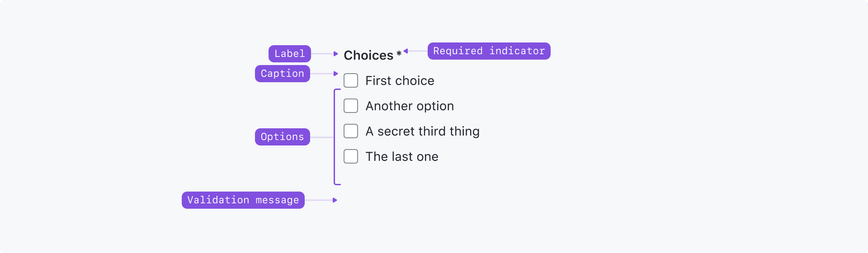Click arrowhead pointing from Caption tag

[335, 74]
